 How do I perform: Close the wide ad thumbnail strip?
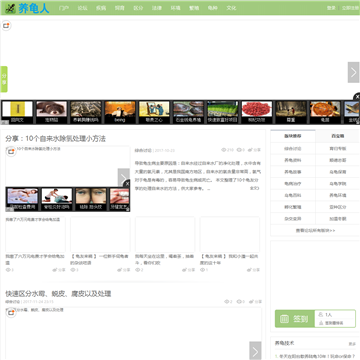tap(357, 97)
